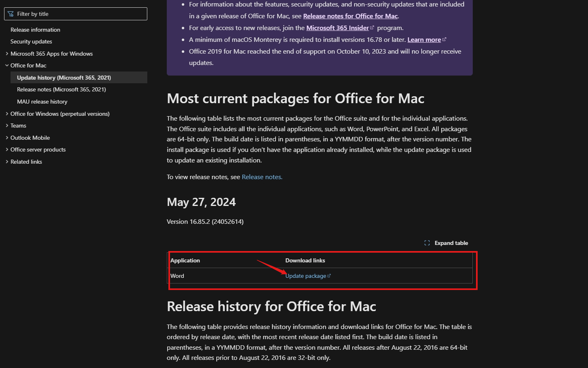This screenshot has width=588, height=368.
Task: Expand Office server products chevron
Action: pos(7,149)
